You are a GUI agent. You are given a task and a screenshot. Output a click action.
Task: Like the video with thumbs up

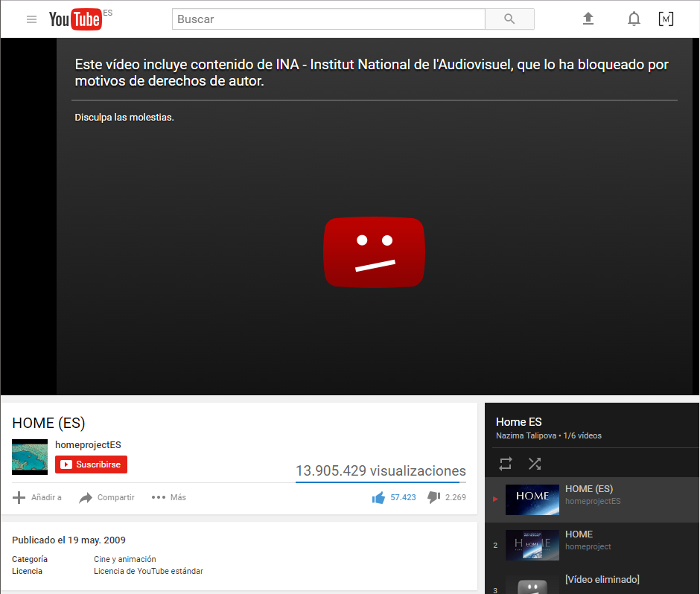coord(378,497)
